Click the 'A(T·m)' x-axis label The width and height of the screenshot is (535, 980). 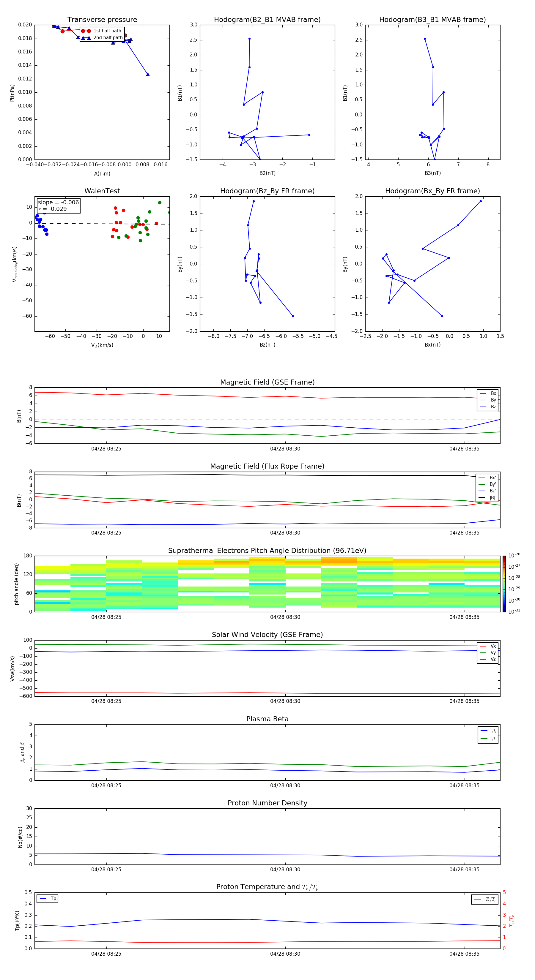coord(102,173)
